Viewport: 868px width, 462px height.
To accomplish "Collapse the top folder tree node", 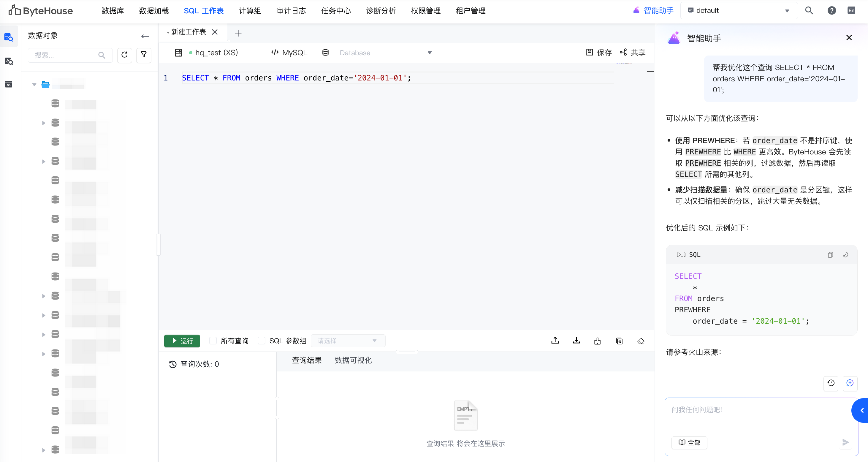I will [x=34, y=85].
